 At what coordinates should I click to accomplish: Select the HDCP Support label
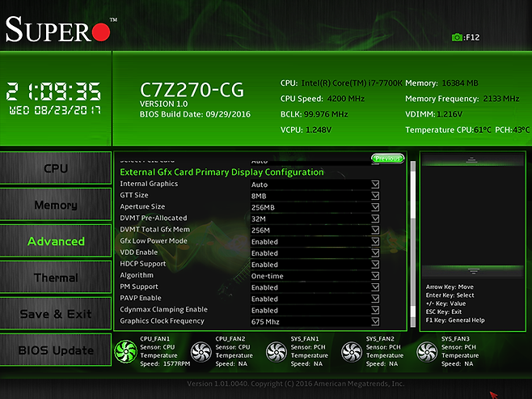[x=143, y=264]
